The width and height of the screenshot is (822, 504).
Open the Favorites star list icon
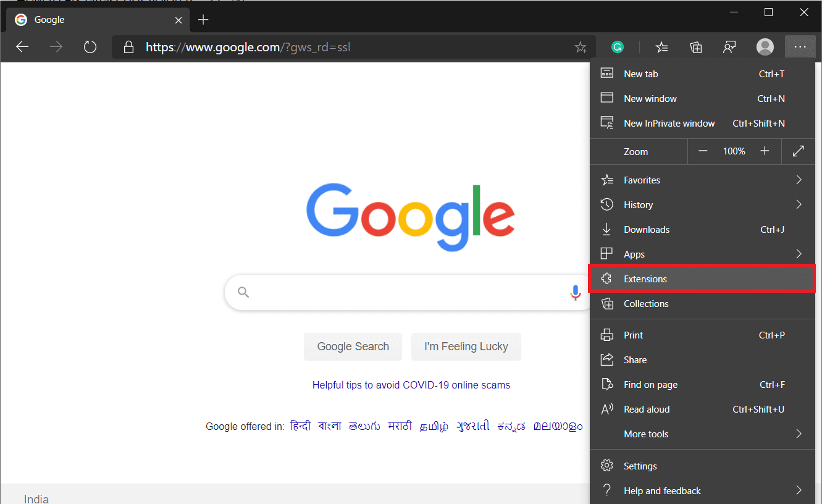(x=661, y=47)
